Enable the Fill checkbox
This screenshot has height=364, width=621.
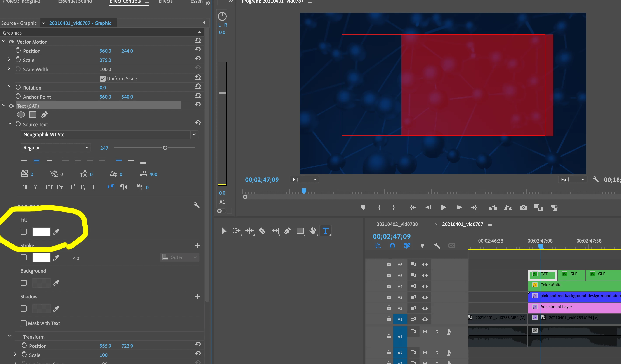click(24, 232)
